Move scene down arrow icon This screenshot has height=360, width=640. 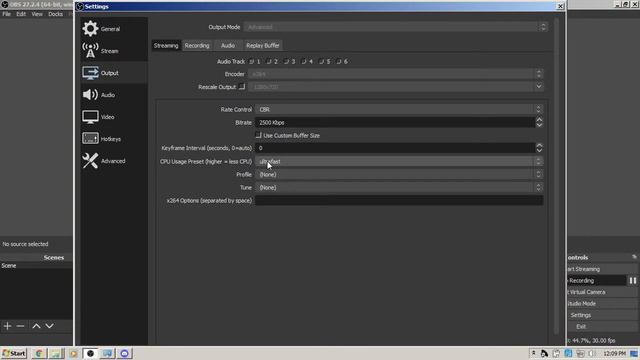49,326
